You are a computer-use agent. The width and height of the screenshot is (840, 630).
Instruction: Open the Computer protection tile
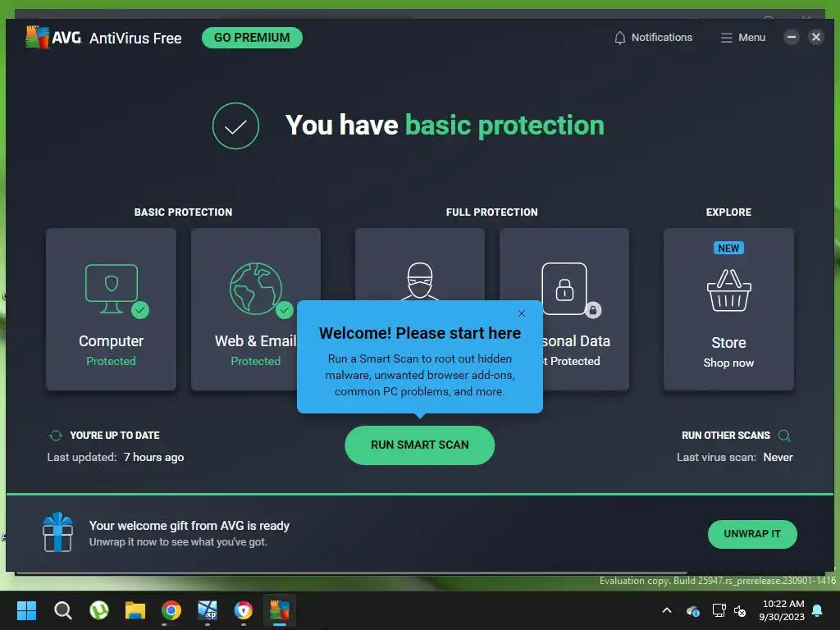click(111, 309)
